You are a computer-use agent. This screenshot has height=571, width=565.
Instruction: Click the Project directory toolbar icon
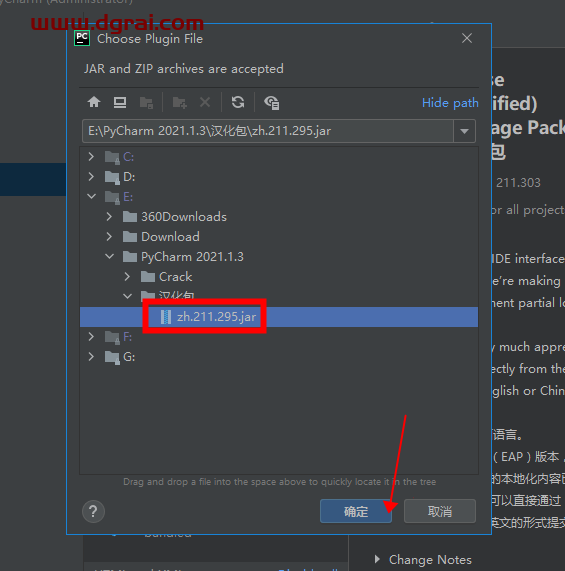point(146,103)
